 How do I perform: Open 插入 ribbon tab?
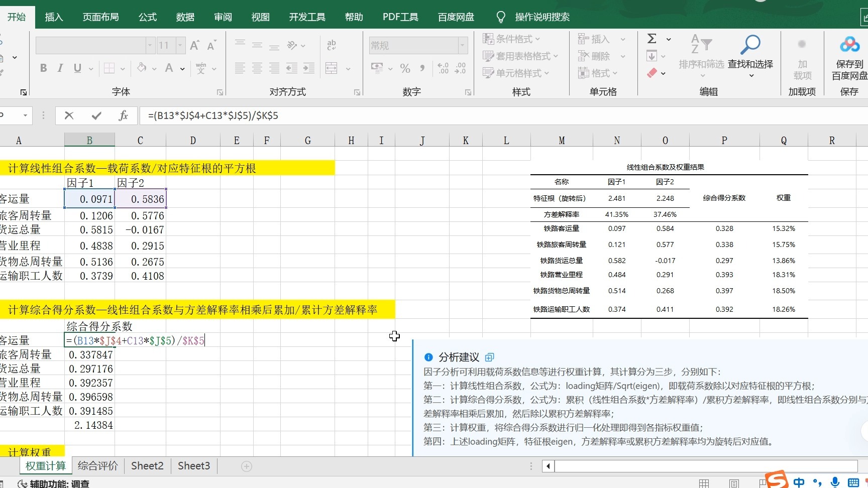coord(54,17)
